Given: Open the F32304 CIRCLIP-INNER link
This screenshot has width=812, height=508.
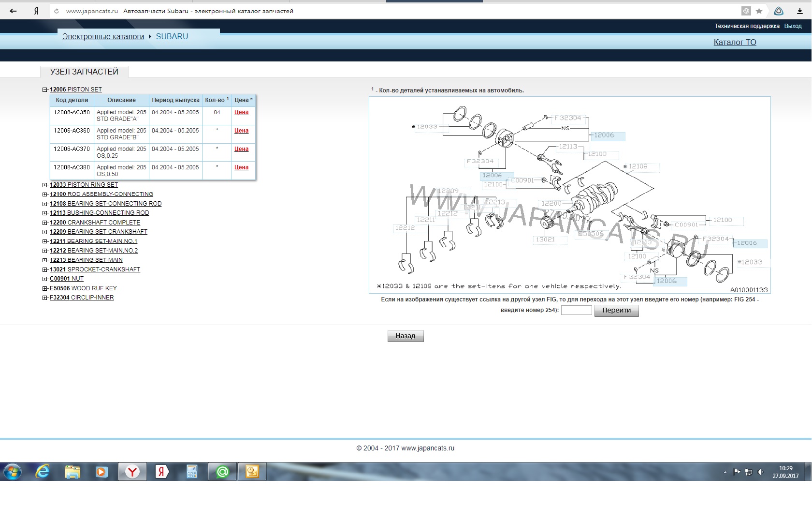Looking at the screenshot, I should coord(82,298).
